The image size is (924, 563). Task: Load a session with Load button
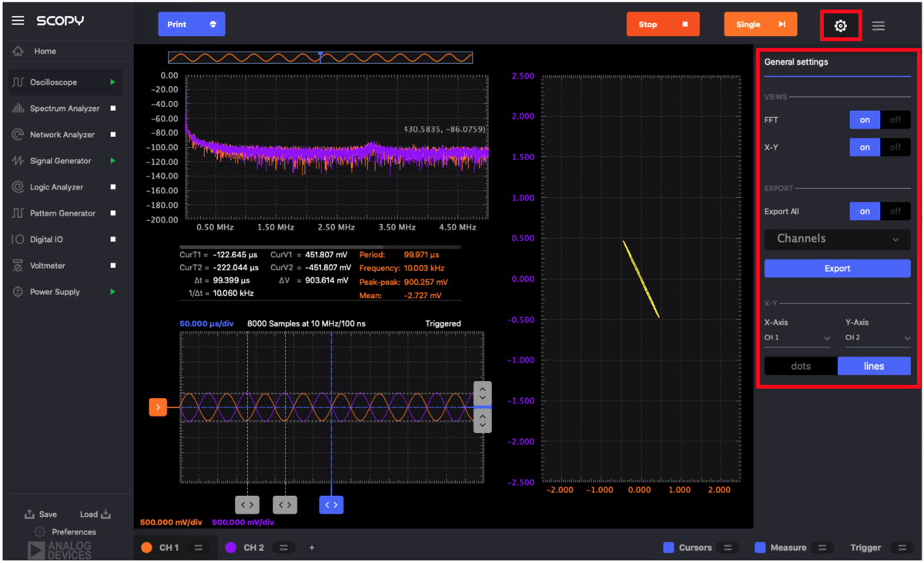point(95,514)
